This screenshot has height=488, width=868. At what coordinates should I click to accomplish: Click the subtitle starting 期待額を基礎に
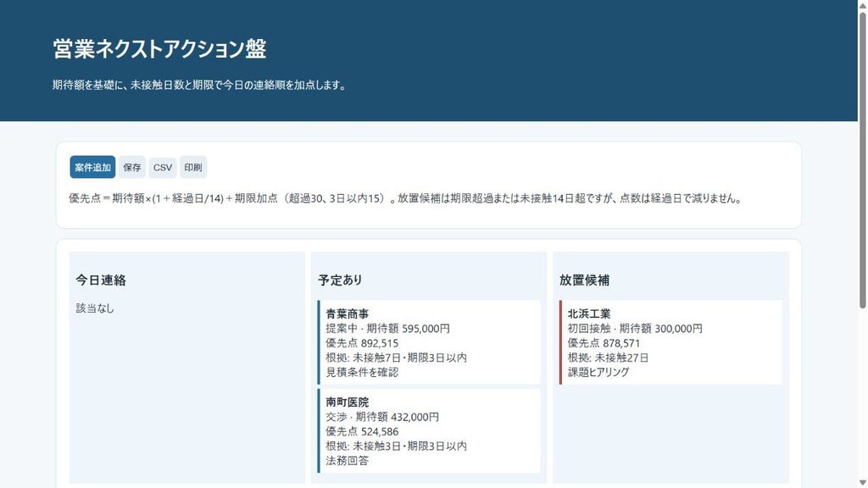pos(199,86)
